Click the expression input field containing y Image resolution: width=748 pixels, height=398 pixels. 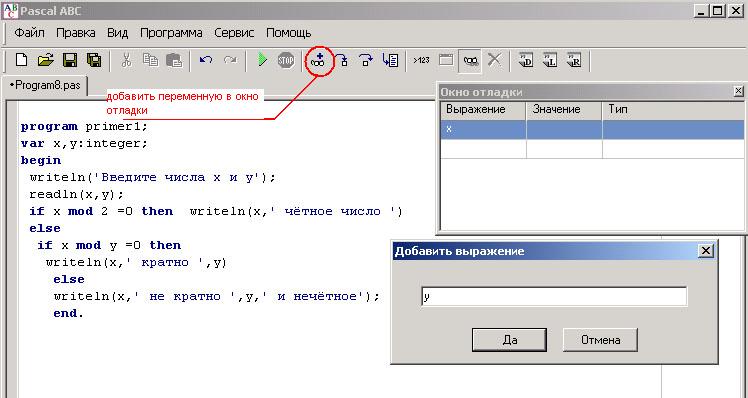coord(554,296)
